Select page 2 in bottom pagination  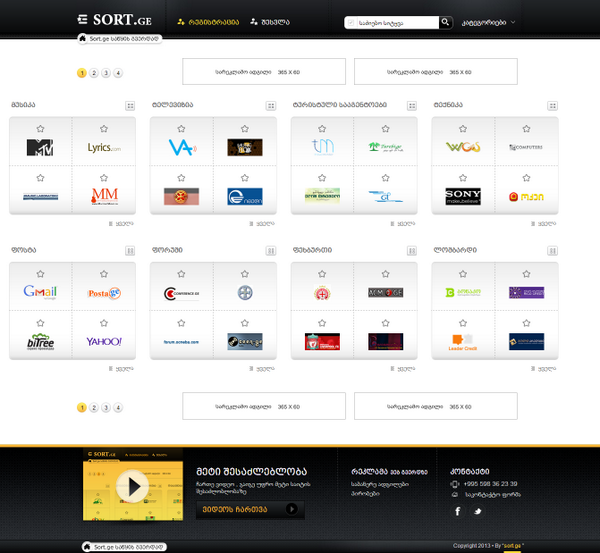(94, 408)
